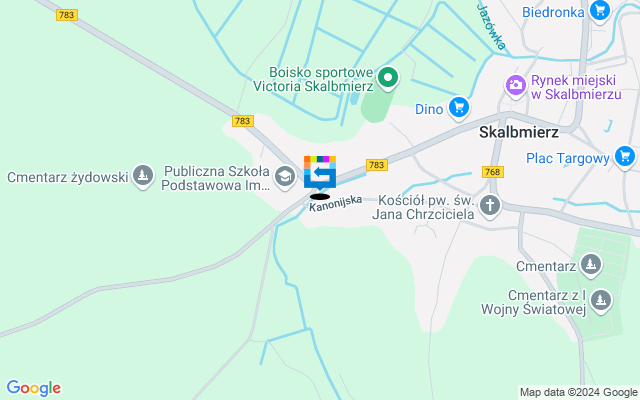Image resolution: width=640 pixels, height=400 pixels.
Task: Click the Map data ©2024 Google text
Action: click(x=579, y=393)
